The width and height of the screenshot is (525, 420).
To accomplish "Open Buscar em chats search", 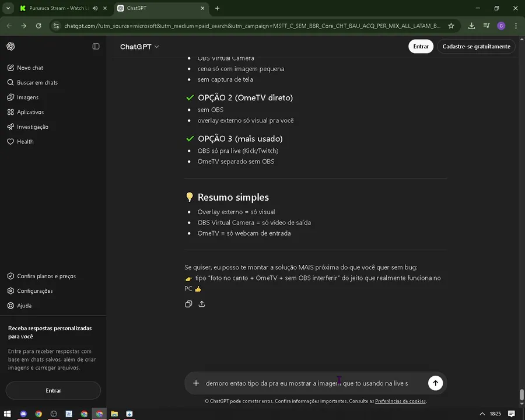I will point(37,83).
